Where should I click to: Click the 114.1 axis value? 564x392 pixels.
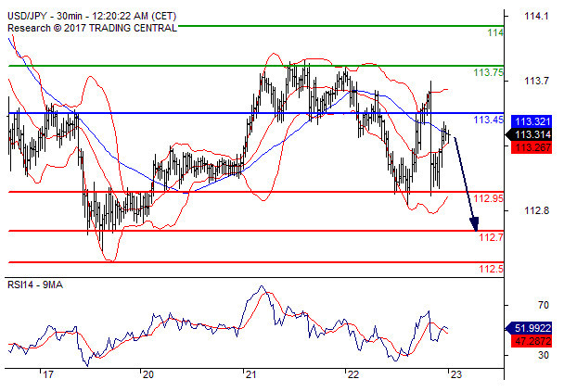pyautogui.click(x=536, y=16)
